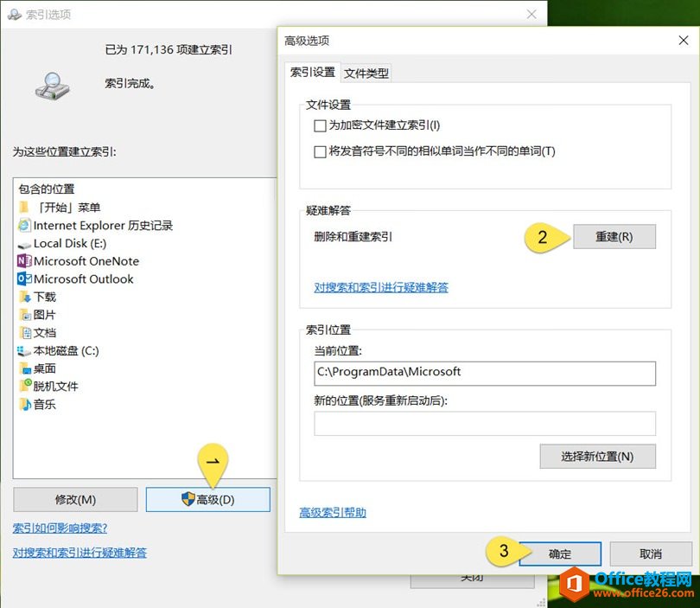Select the 音乐 folder icon
700x608 pixels.
[x=24, y=404]
